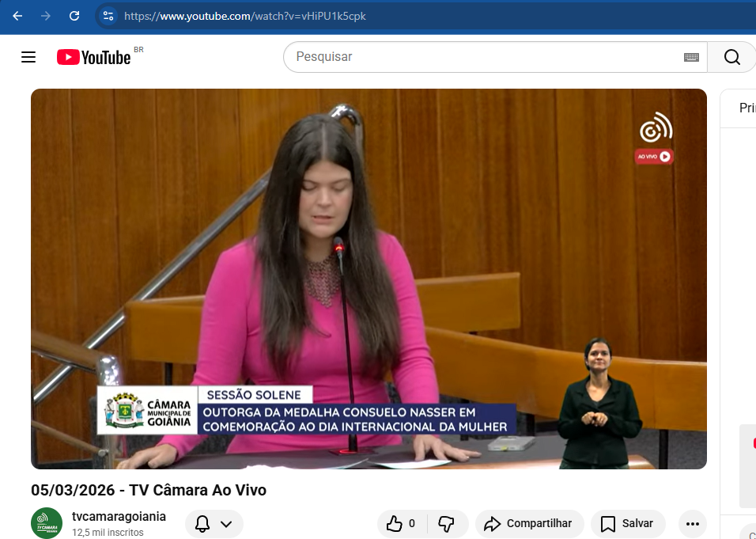Visit the tvcamaragoiania channel name link

(x=119, y=516)
